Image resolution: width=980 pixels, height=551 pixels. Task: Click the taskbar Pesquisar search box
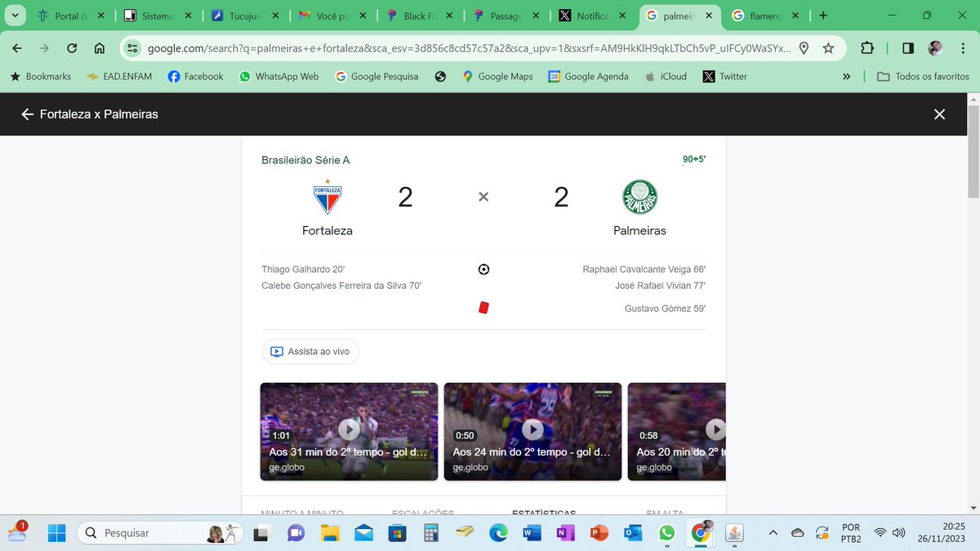(x=160, y=533)
